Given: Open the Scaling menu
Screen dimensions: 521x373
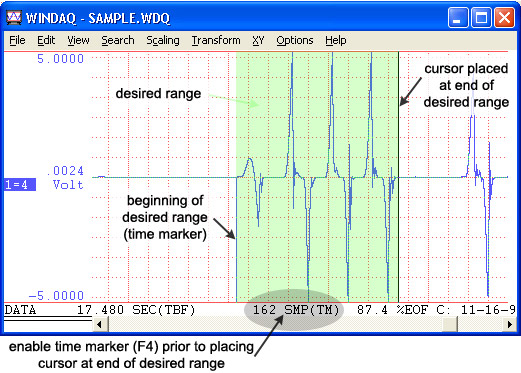Looking at the screenshot, I should [x=163, y=40].
